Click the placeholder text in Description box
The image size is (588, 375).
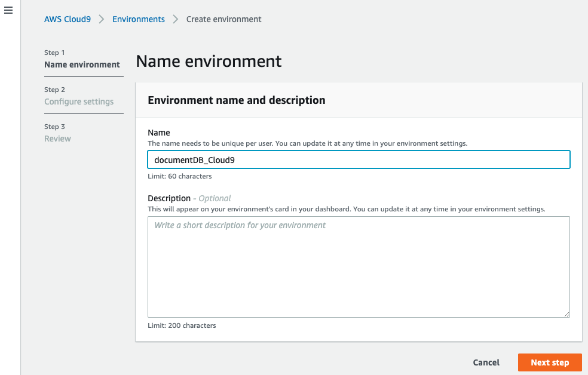[x=239, y=225]
